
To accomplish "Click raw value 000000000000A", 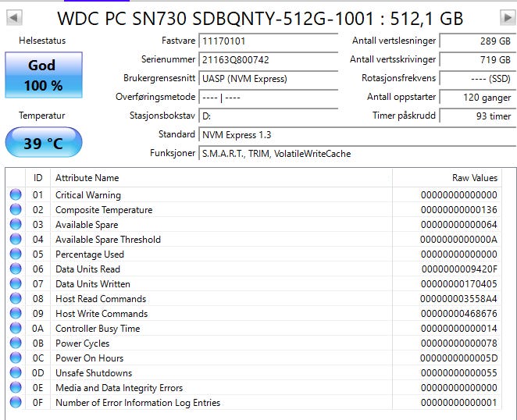I will (x=458, y=240).
